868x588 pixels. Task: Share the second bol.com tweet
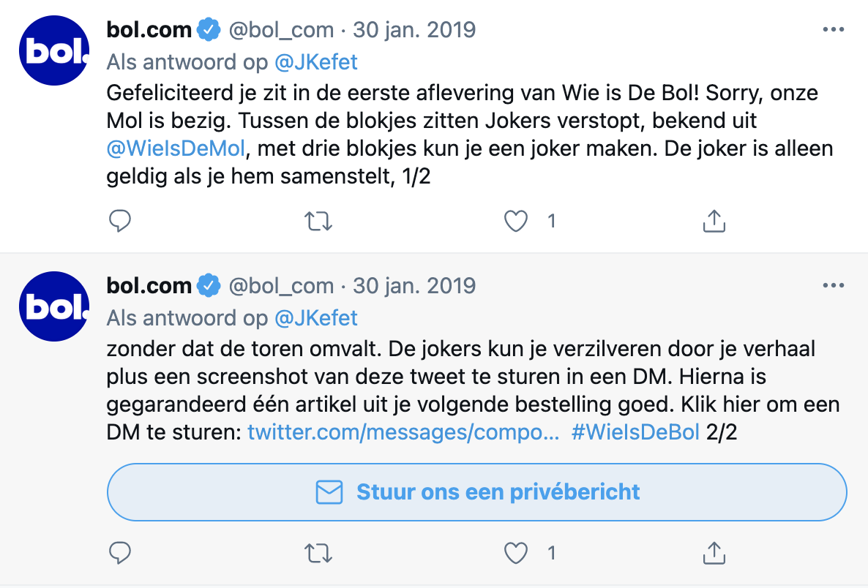click(714, 552)
